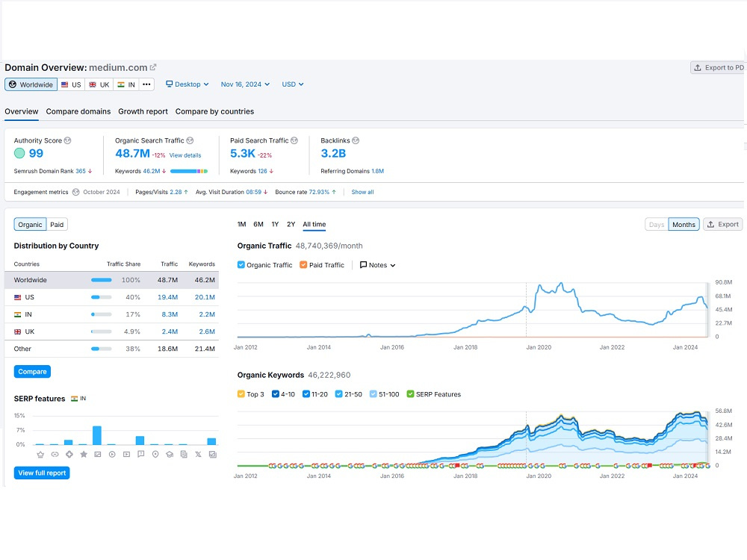Screen dimensions: 747x560
Task: Open the Desktop device dropdown
Action: coord(187,84)
